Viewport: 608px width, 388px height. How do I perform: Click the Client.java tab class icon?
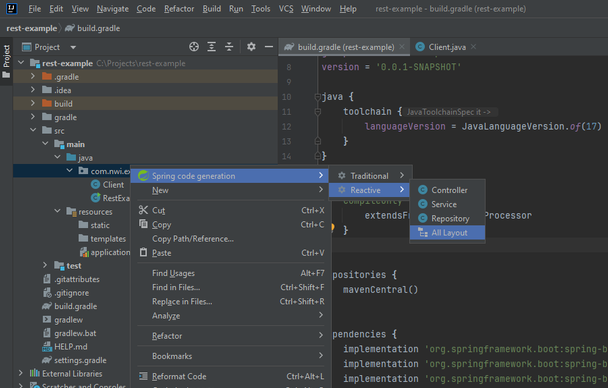420,47
